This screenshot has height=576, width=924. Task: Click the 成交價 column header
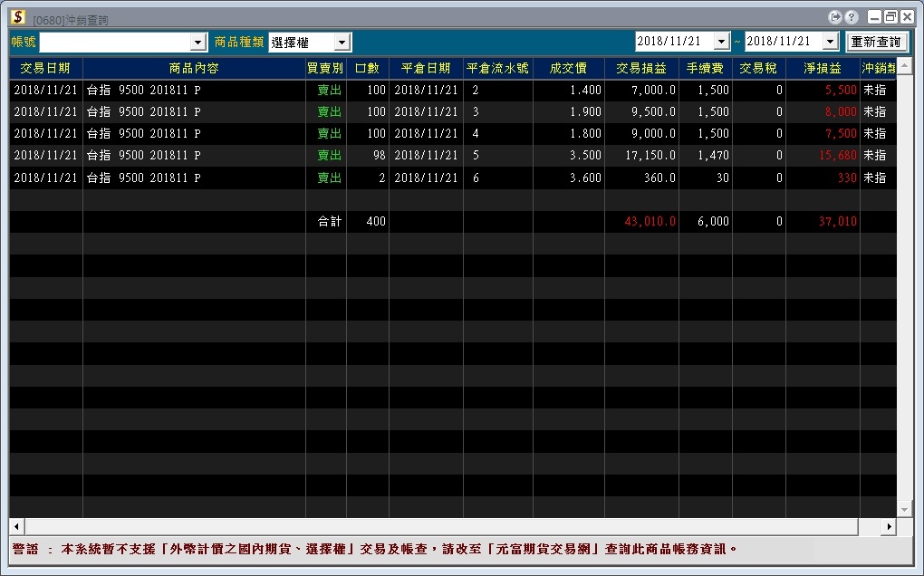click(569, 68)
